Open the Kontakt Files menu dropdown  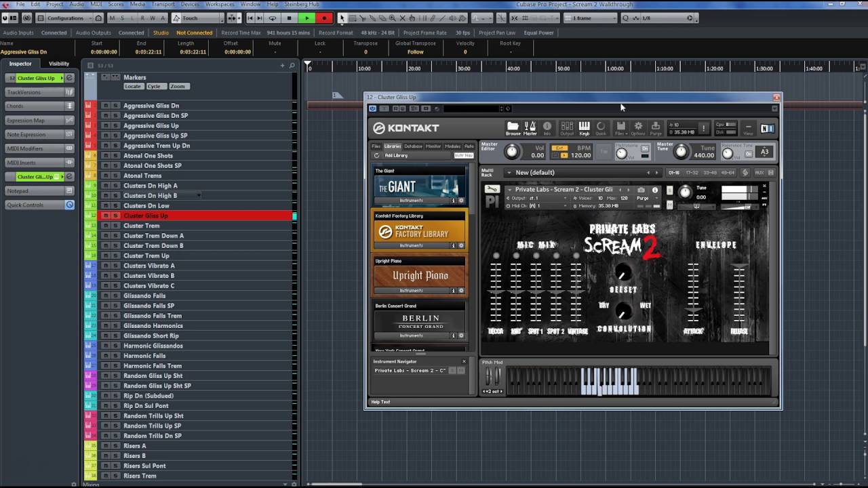point(620,128)
